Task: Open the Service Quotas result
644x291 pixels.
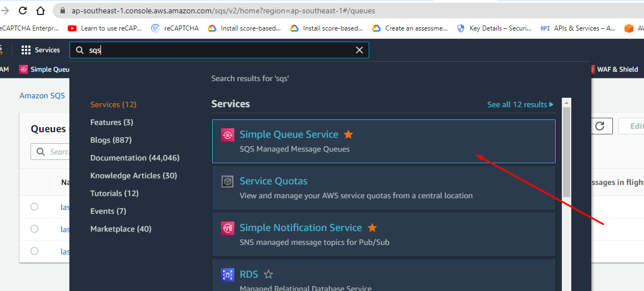Action: click(x=384, y=188)
